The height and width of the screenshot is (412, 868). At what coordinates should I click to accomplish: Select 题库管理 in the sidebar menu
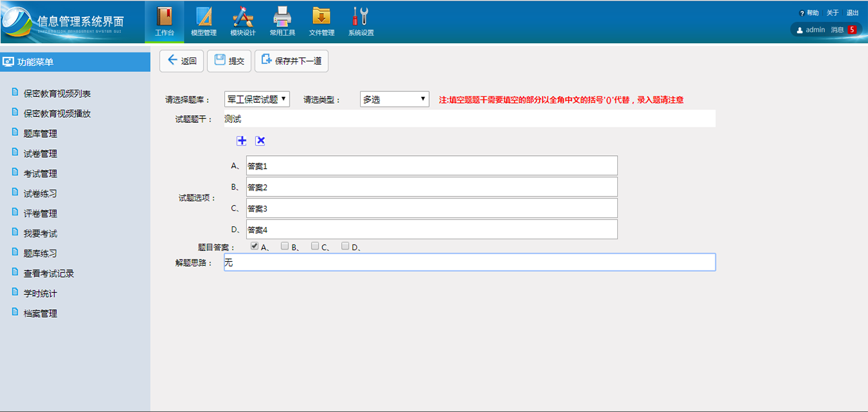pos(40,134)
